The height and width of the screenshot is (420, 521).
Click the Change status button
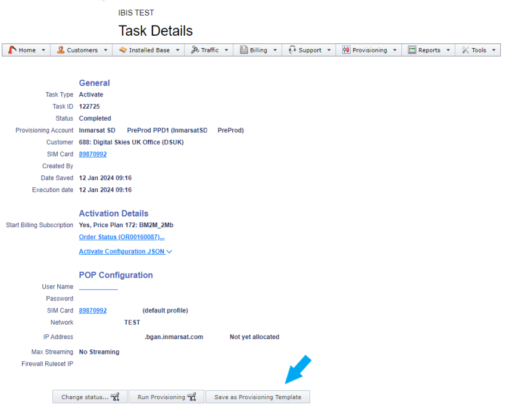coord(90,397)
